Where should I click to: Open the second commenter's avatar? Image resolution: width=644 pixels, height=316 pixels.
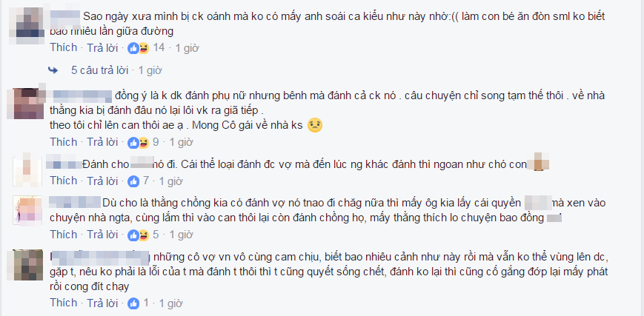pyautogui.click(x=29, y=103)
